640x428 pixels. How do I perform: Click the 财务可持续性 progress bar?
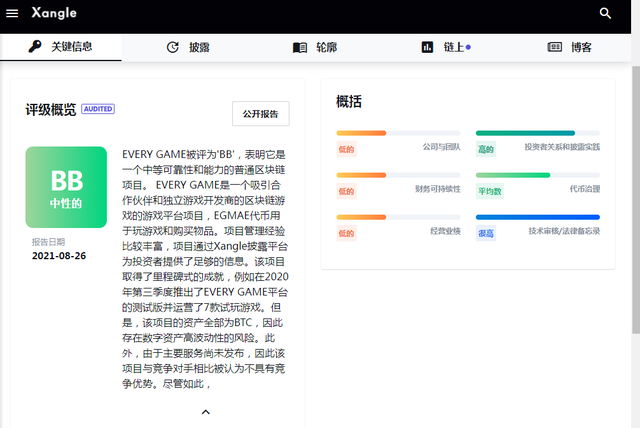398,175
